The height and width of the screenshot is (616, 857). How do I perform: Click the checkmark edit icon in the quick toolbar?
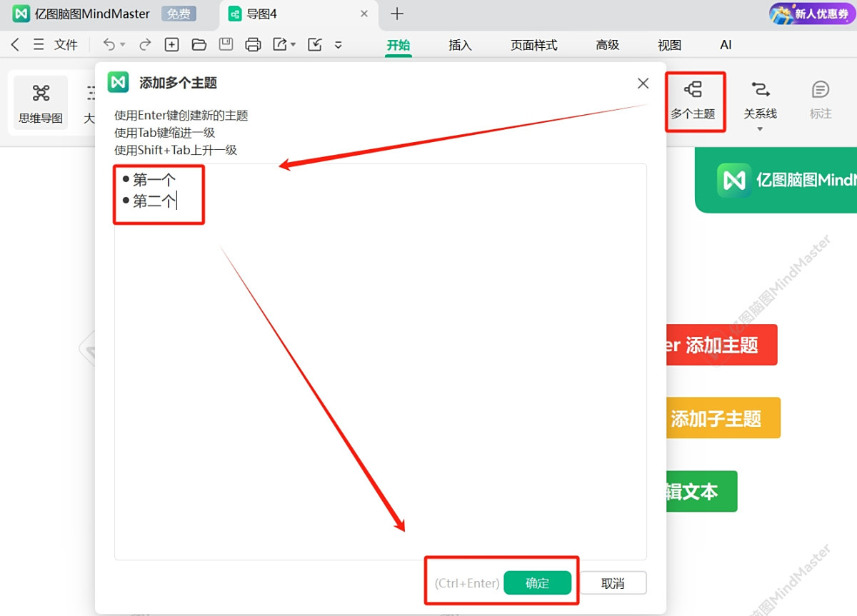[314, 45]
